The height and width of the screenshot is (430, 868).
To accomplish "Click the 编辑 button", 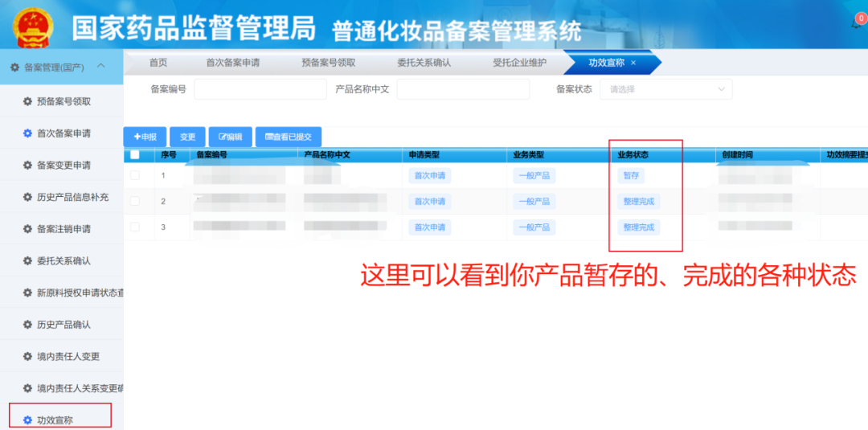I will (231, 137).
